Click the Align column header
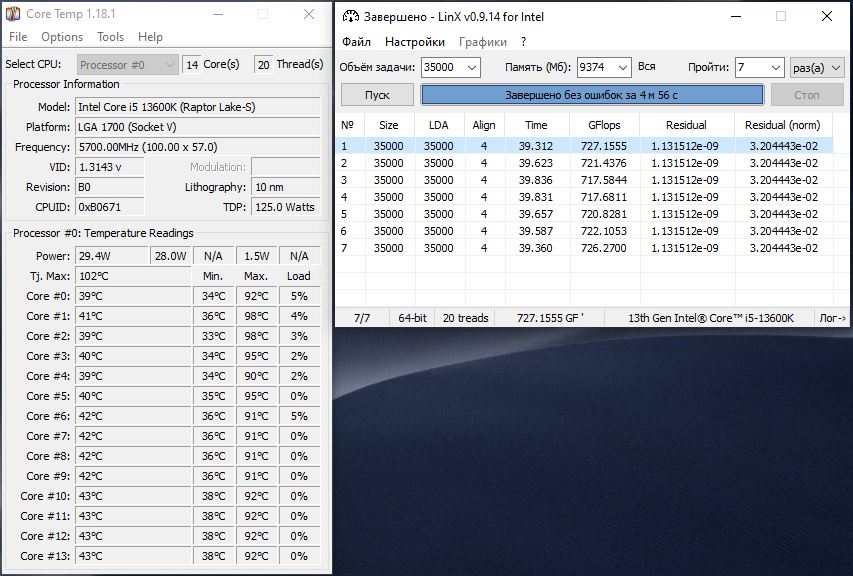Screen dimensions: 853x576 tap(484, 125)
